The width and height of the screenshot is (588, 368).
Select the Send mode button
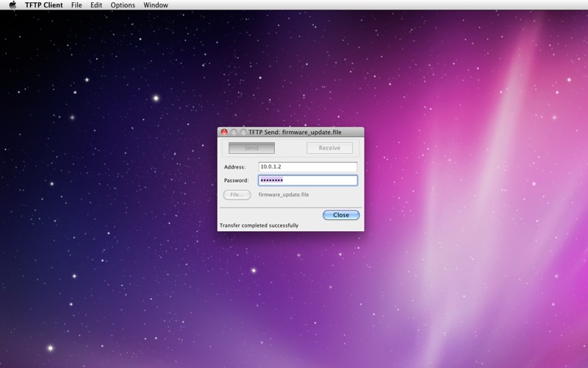click(251, 148)
